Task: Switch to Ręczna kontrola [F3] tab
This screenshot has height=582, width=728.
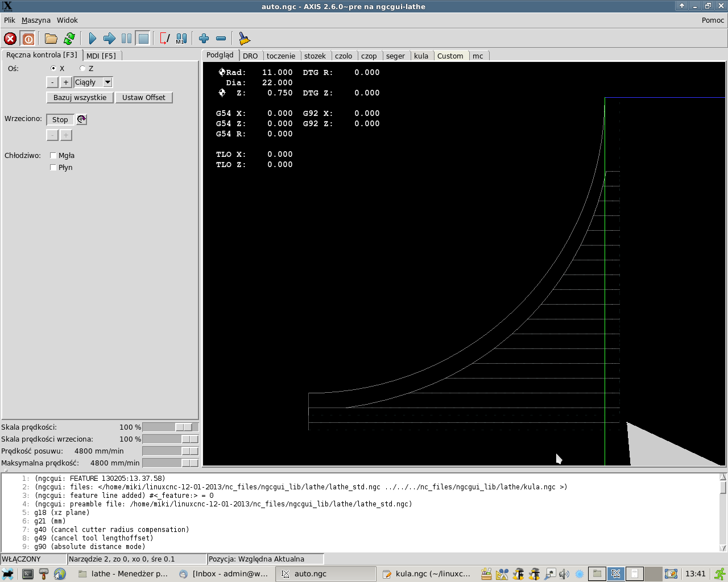Action: point(42,55)
